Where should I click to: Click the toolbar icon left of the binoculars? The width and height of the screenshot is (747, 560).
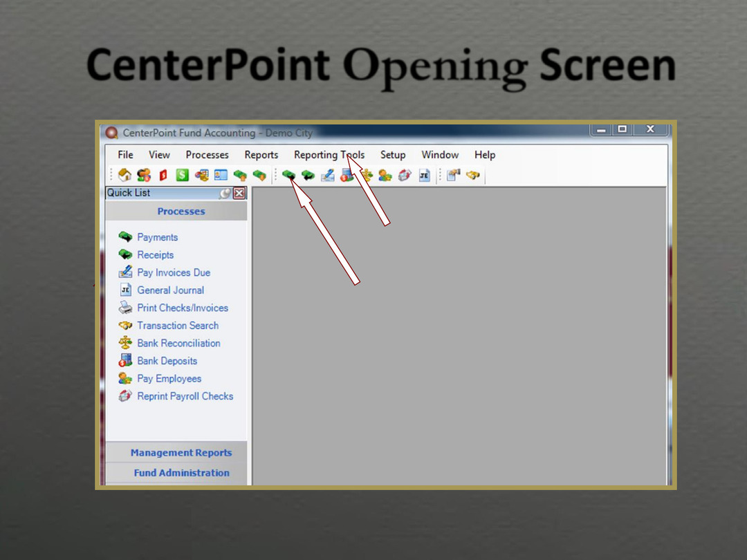(x=454, y=175)
